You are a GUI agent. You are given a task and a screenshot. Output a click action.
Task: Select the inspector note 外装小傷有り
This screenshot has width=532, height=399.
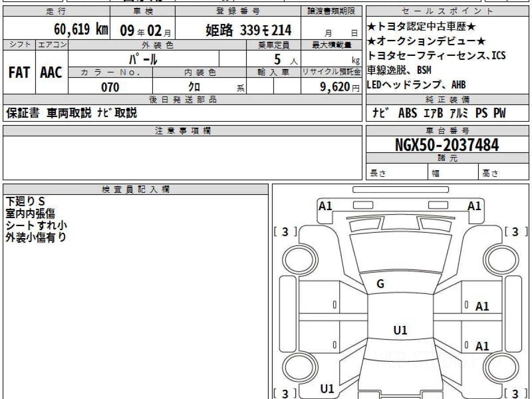pyautogui.click(x=36, y=238)
